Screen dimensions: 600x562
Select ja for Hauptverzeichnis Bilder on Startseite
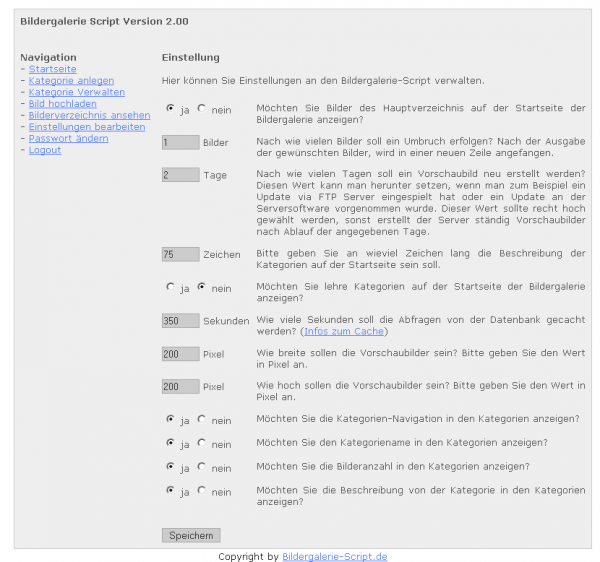pyautogui.click(x=170, y=108)
